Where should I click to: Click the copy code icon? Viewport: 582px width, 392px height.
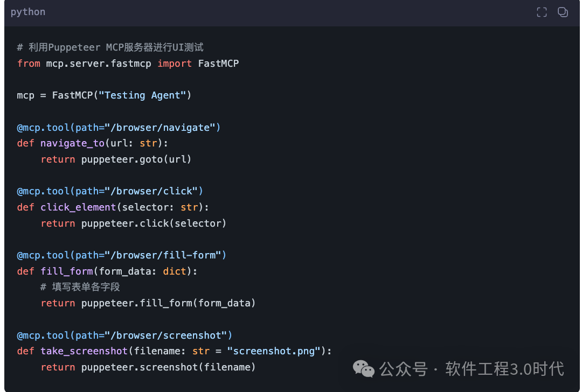(563, 12)
